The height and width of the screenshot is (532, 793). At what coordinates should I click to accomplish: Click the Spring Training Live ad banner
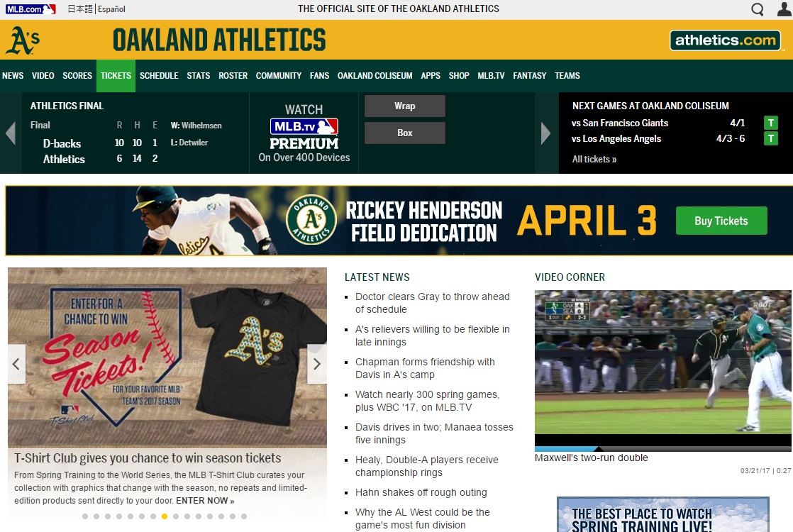[662, 515]
